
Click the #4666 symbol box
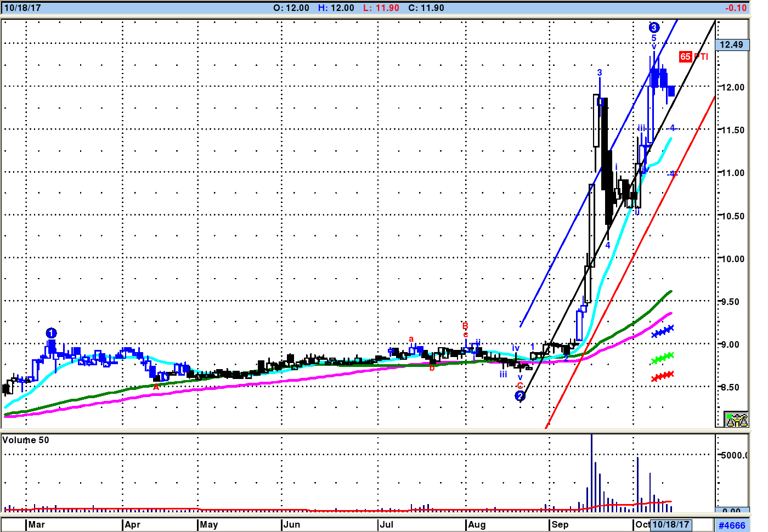pyautogui.click(x=732, y=525)
